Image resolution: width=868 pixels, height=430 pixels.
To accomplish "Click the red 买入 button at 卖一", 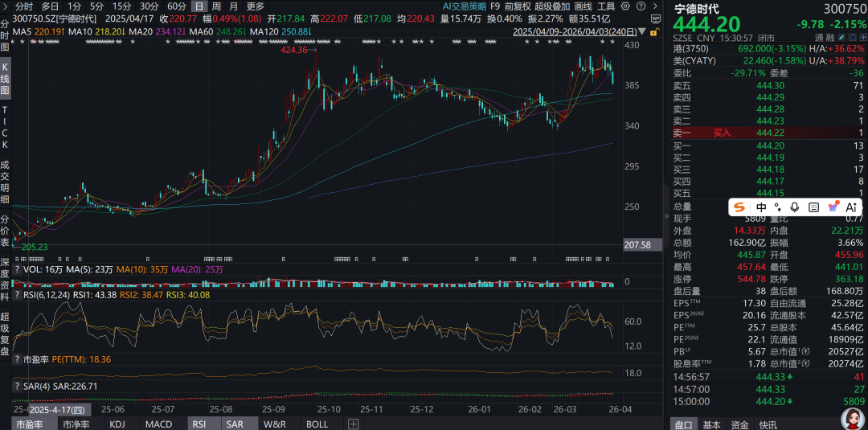I will [722, 133].
